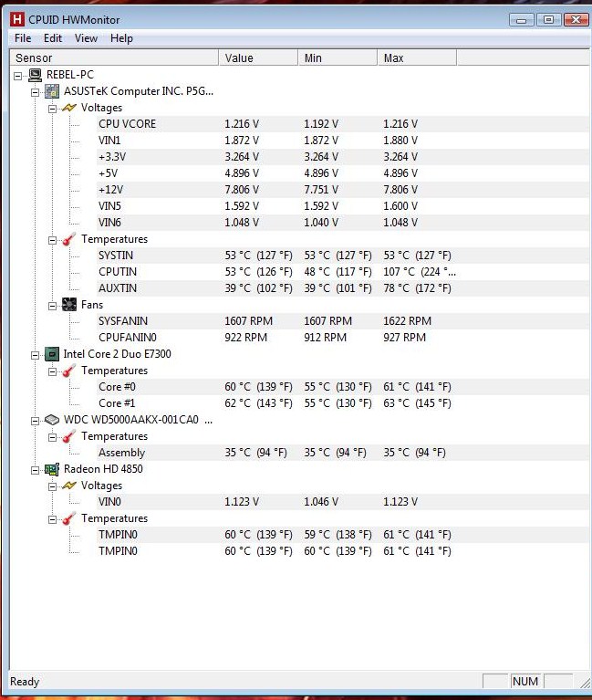Click the 1607 RPM value of SYSFANIN
Screen dimensions: 592x700
tap(248, 321)
